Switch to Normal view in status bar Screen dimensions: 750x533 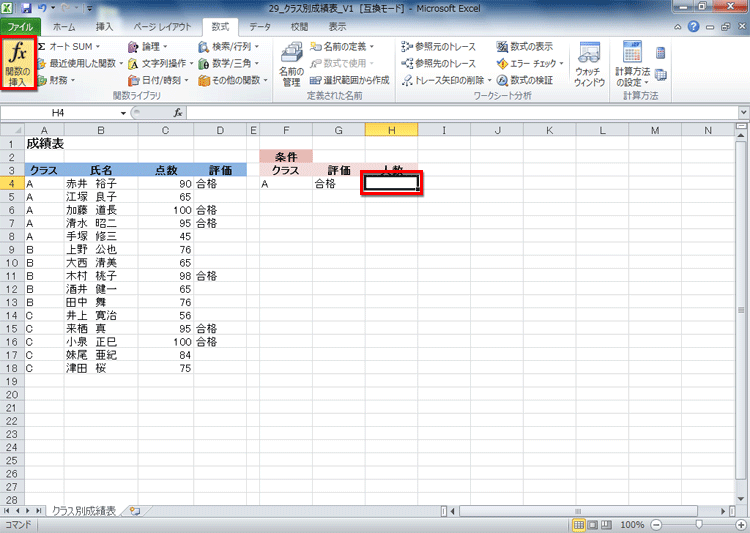579,525
